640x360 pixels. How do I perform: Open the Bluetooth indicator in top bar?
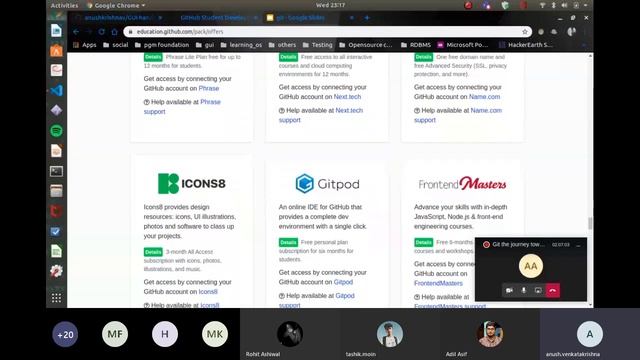click(553, 5)
